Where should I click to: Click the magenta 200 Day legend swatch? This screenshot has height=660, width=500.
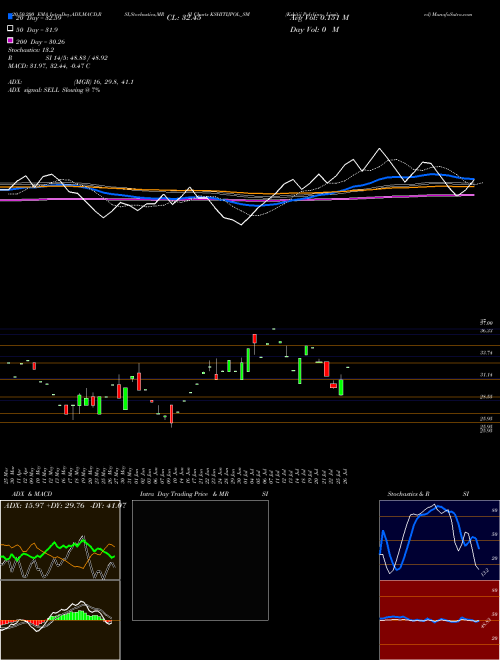point(10,40)
